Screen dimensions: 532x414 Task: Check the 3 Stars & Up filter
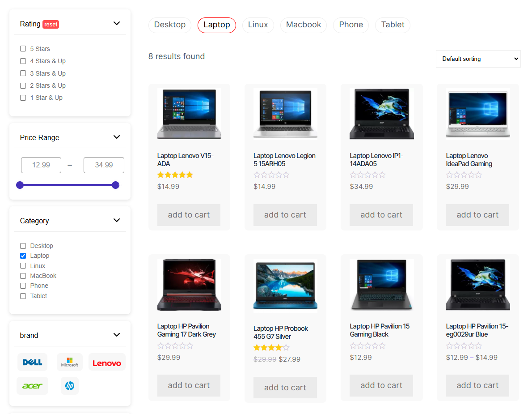[23, 73]
